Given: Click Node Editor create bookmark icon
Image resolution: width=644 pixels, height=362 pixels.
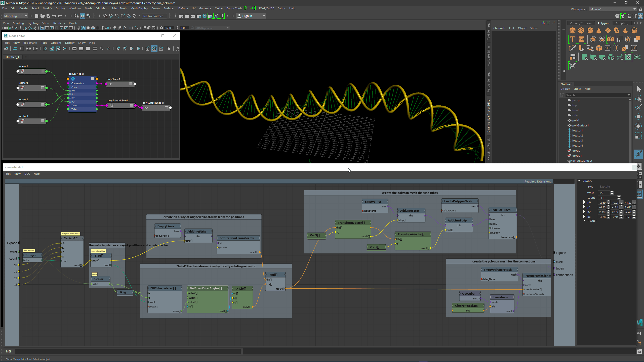Looking at the screenshot, I should pos(118,49).
